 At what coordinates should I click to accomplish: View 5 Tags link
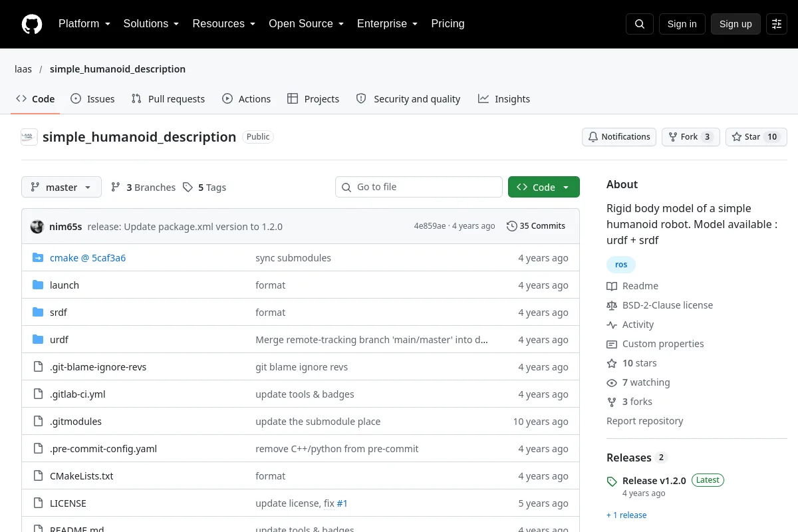pos(204,188)
